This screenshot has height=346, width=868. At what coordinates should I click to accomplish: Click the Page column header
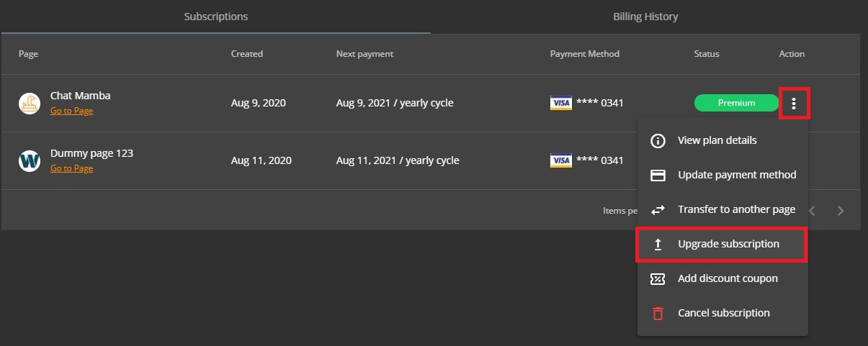(28, 54)
